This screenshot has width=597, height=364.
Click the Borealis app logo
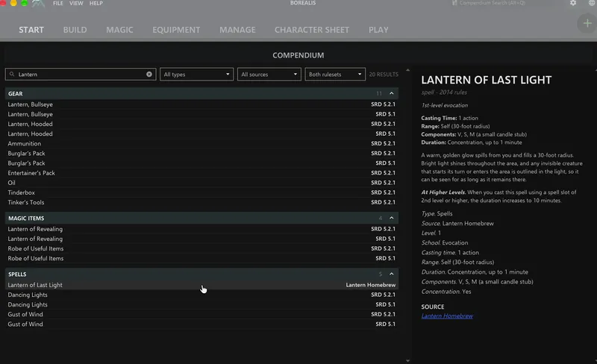[38, 4]
